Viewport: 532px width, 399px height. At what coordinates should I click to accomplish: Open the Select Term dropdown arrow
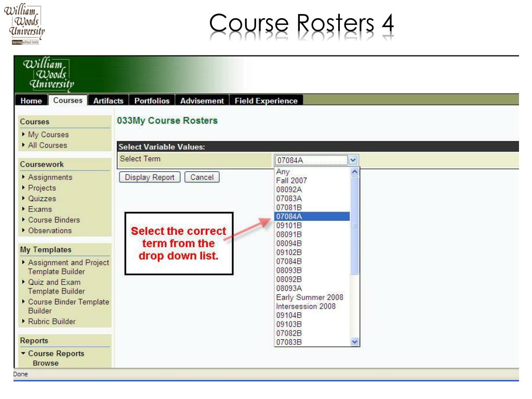tap(353, 160)
